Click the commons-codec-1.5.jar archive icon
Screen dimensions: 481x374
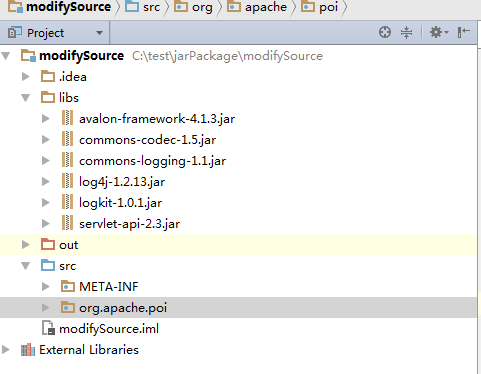point(67,139)
